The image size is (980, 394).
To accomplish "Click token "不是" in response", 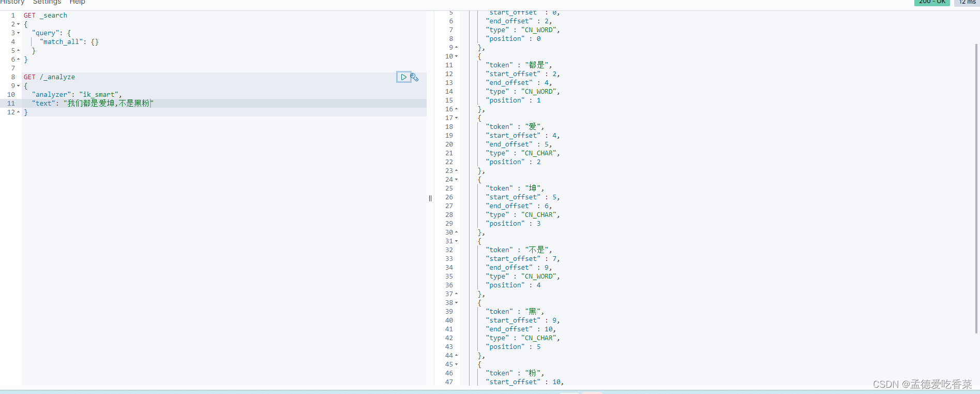I will [x=519, y=250].
